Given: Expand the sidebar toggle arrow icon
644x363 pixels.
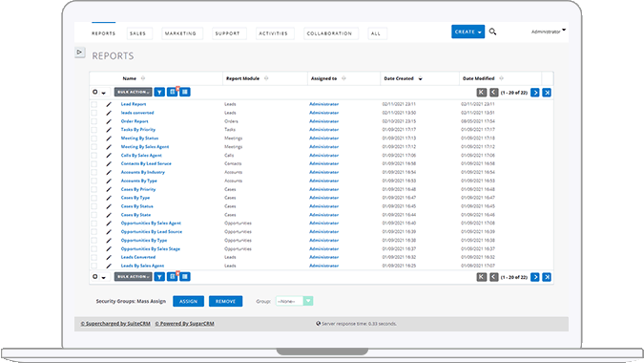Looking at the screenshot, I should pyautogui.click(x=80, y=53).
